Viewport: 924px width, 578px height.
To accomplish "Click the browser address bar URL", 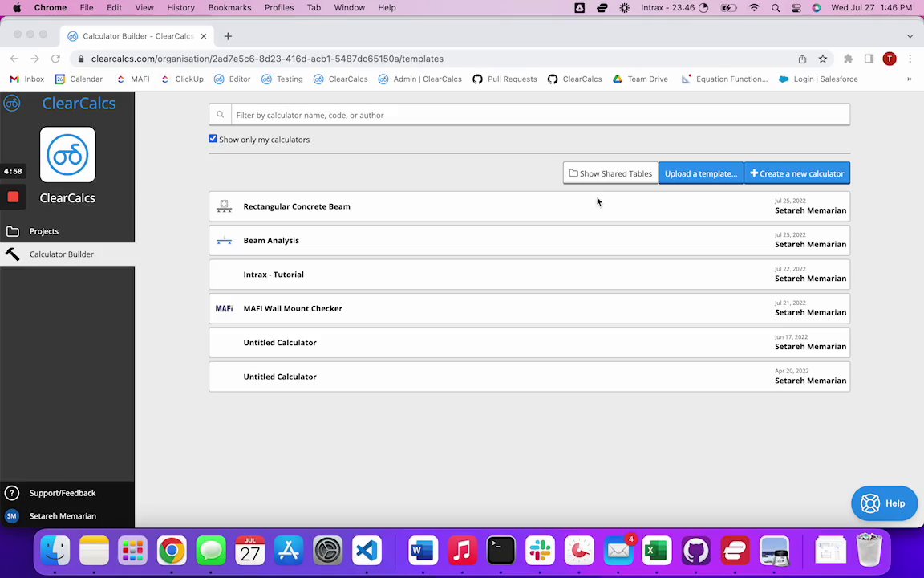I will [267, 59].
